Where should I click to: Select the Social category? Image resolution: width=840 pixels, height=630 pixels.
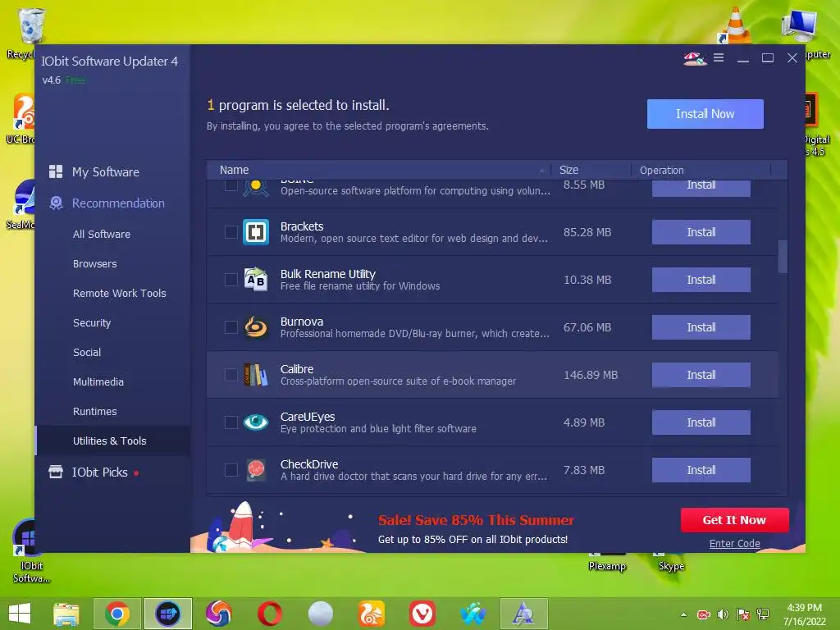pyautogui.click(x=87, y=352)
